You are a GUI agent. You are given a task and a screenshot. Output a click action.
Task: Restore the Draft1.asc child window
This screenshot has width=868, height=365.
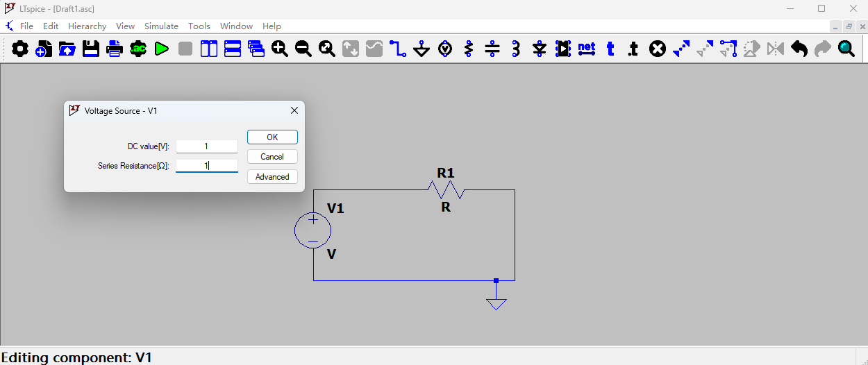click(x=849, y=26)
